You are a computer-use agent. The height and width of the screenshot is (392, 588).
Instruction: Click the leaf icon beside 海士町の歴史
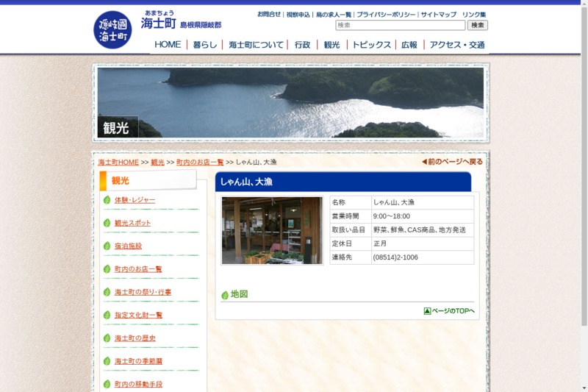[x=107, y=338]
